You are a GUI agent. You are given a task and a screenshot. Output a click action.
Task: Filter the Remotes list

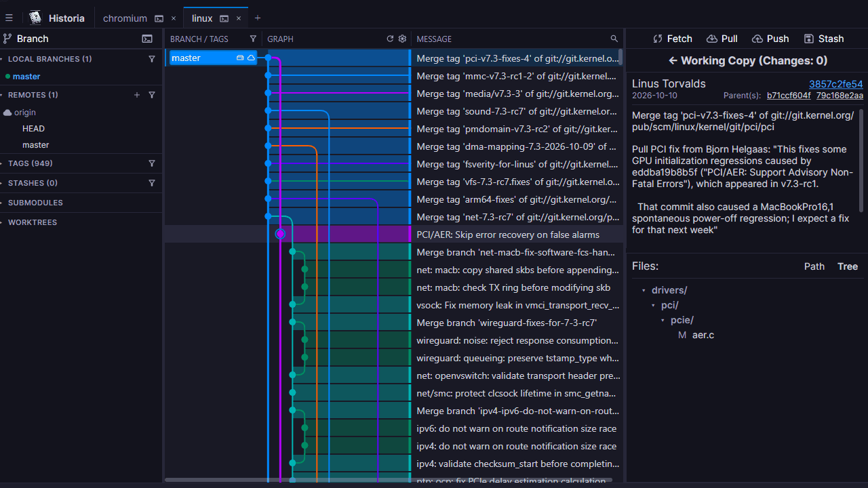point(152,95)
